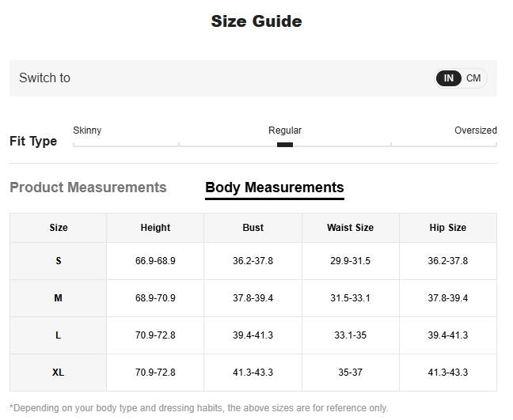The width and height of the screenshot is (513, 420).
Task: Click the 31.5-33.1 waist size cell
Action: coord(350,298)
